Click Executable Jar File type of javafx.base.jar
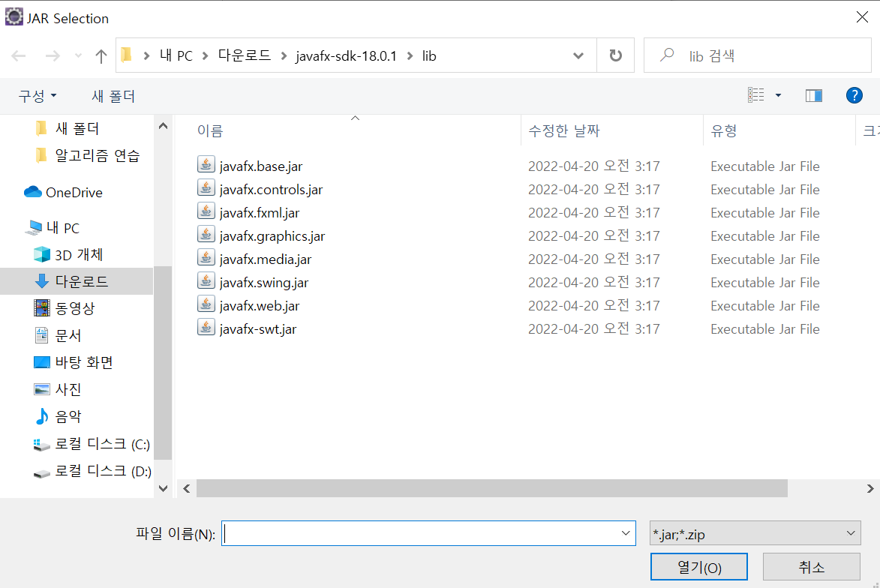Image resolution: width=880 pixels, height=588 pixels. [x=765, y=166]
